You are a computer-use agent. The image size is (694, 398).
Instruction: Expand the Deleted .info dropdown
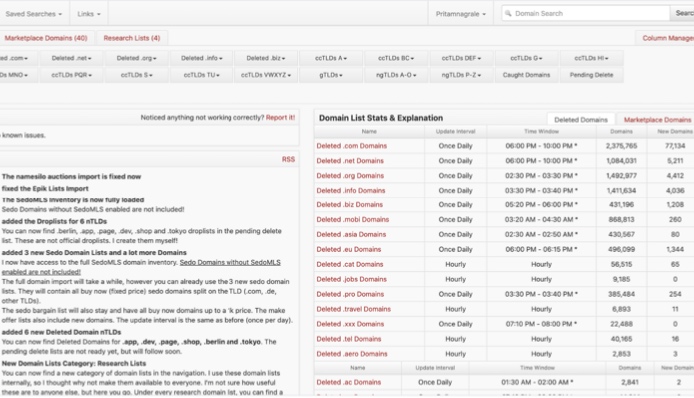click(201, 58)
